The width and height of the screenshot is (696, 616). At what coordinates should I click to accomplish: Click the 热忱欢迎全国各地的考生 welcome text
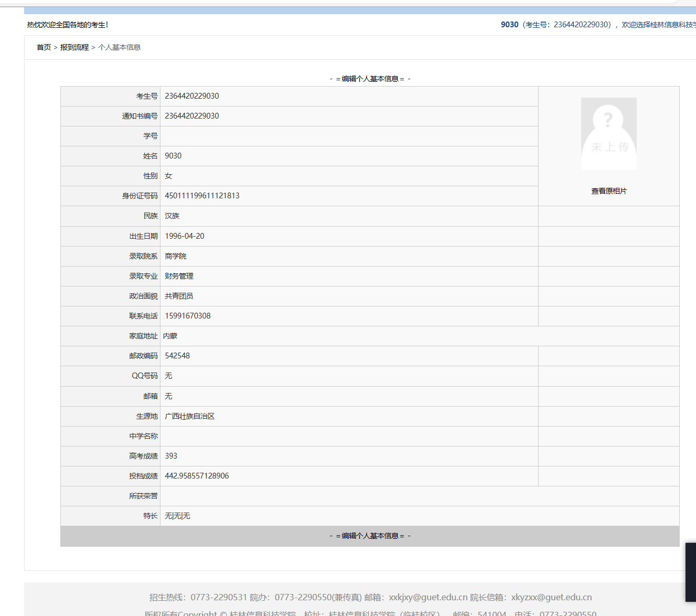tap(68, 25)
